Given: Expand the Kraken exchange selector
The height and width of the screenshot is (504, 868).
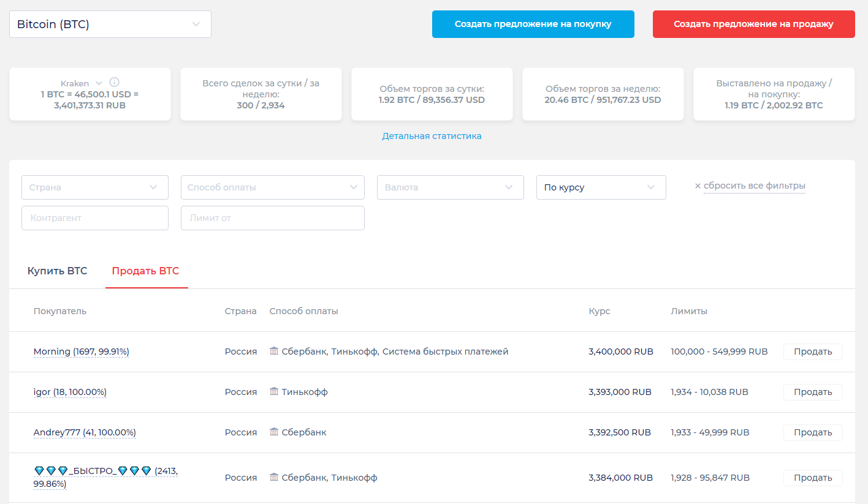Looking at the screenshot, I should [x=81, y=83].
